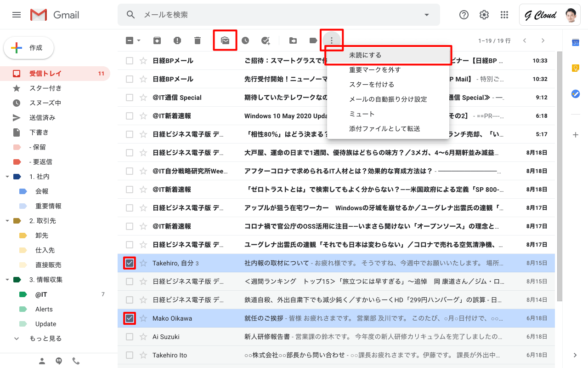Open the 新人研修報告書 email
Image resolution: width=588 pixels, height=368 pixels.
click(336, 337)
